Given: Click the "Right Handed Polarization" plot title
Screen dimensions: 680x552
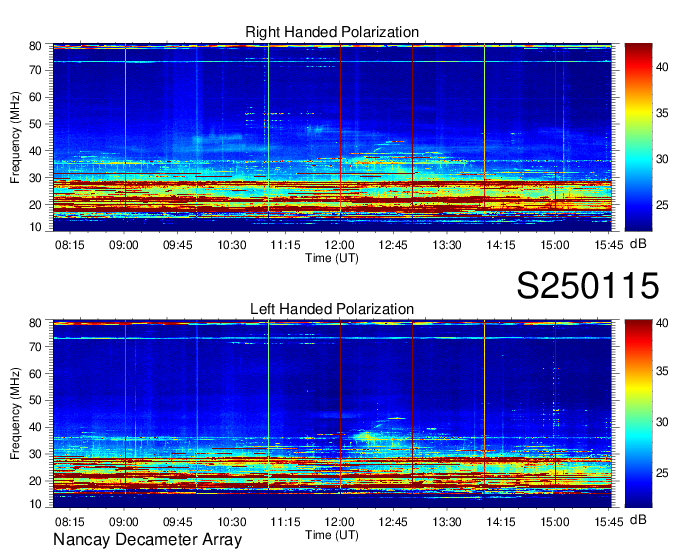Looking at the screenshot, I should coord(332,32).
